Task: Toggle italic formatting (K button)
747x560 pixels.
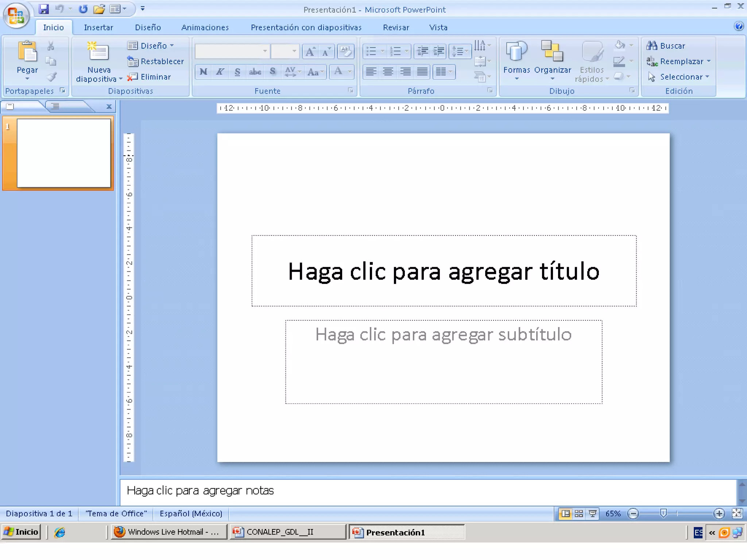Action: (220, 72)
